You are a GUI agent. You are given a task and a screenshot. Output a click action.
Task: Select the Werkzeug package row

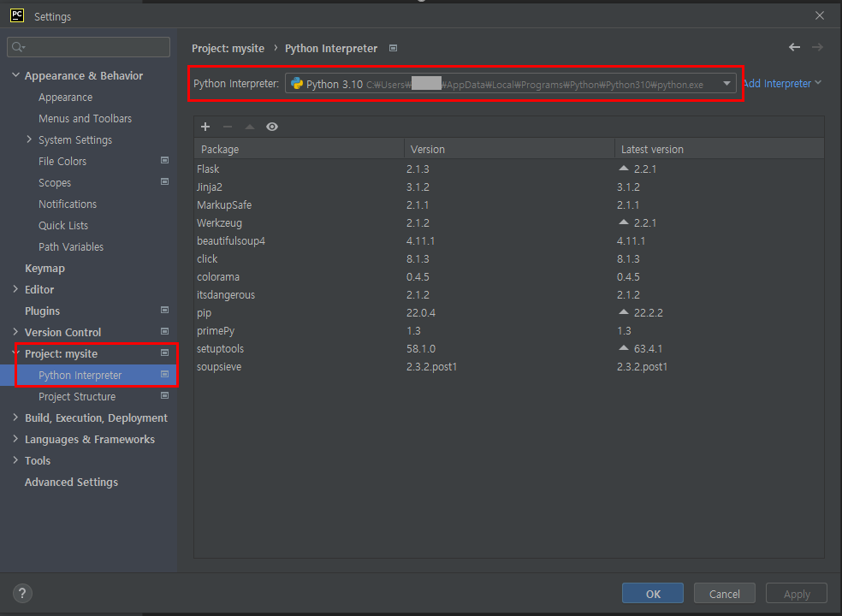pos(508,223)
